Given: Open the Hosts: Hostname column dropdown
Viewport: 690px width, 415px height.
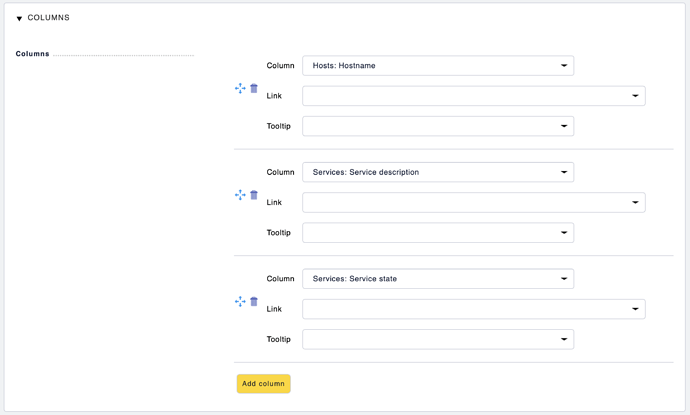Looking at the screenshot, I should tap(438, 66).
